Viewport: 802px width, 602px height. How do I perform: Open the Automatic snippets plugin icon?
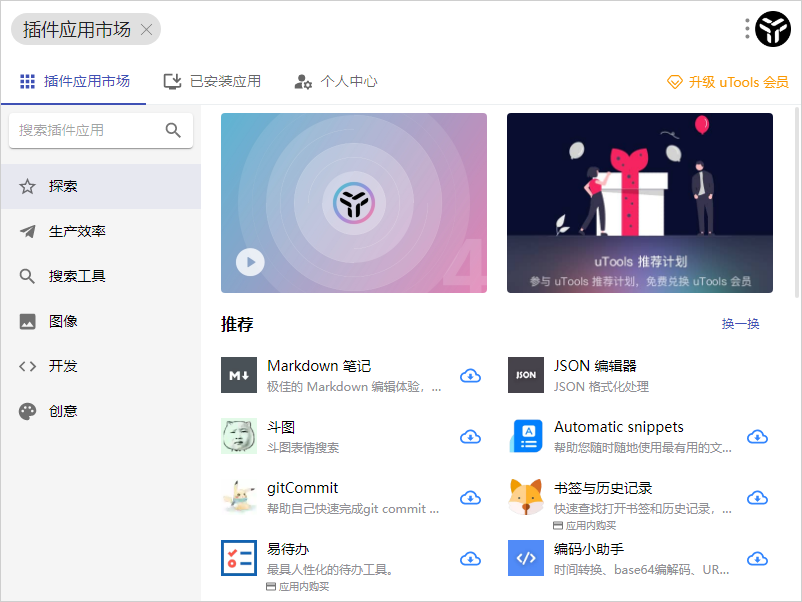coord(526,436)
